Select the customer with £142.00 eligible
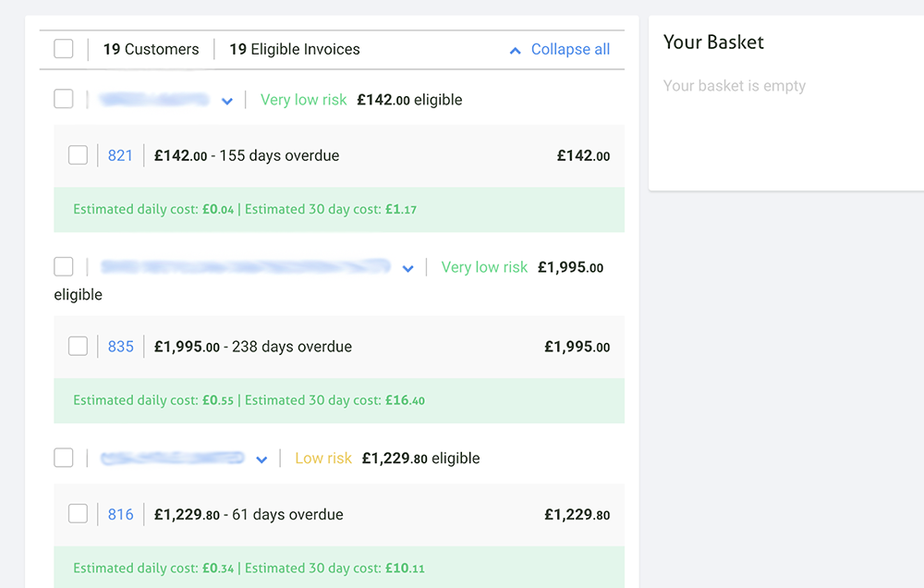The height and width of the screenshot is (588, 924). pos(64,99)
